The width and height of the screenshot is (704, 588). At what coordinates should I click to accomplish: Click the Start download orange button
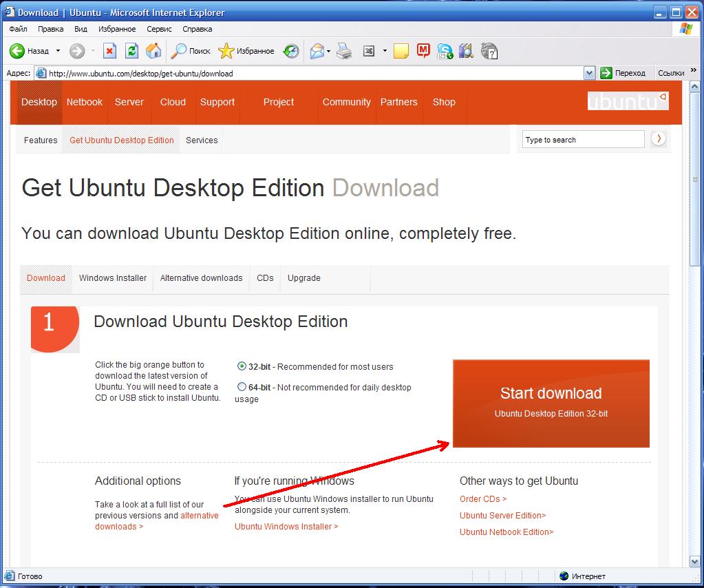551,403
